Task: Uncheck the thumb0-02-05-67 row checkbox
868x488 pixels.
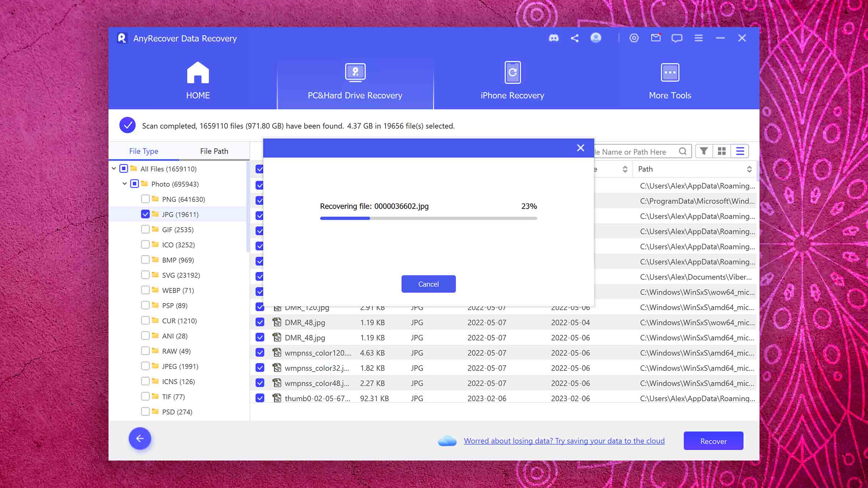Action: click(x=260, y=398)
